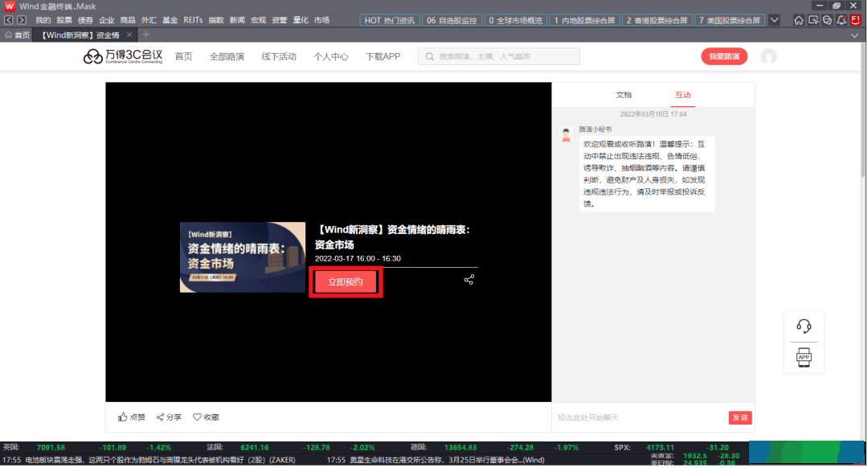Click 下载APP in the navigation
The height and width of the screenshot is (468, 868).
coord(383,56)
